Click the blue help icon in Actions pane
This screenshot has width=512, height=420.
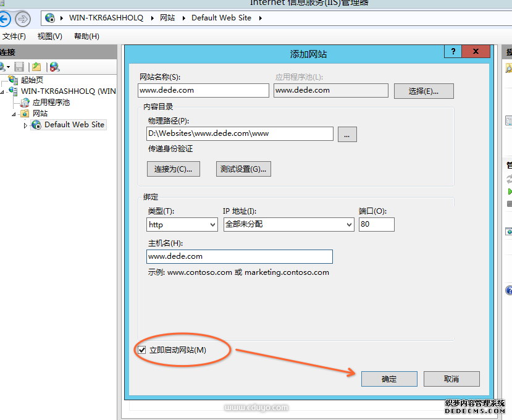(509, 290)
